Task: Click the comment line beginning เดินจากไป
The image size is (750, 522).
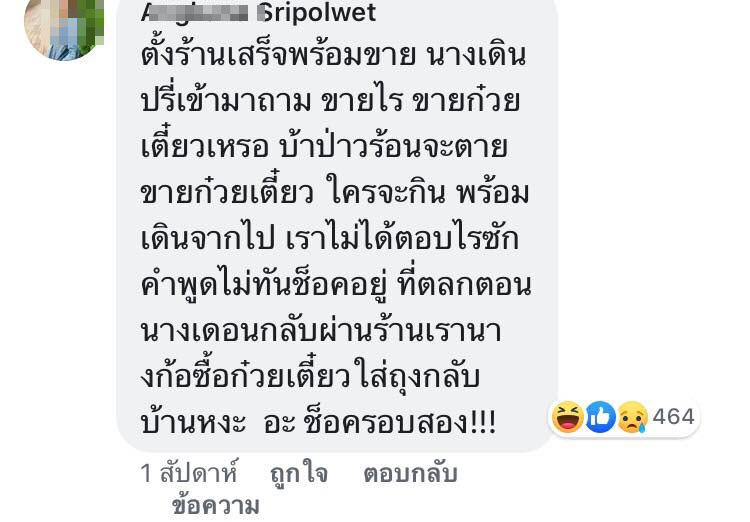Action: click(330, 238)
